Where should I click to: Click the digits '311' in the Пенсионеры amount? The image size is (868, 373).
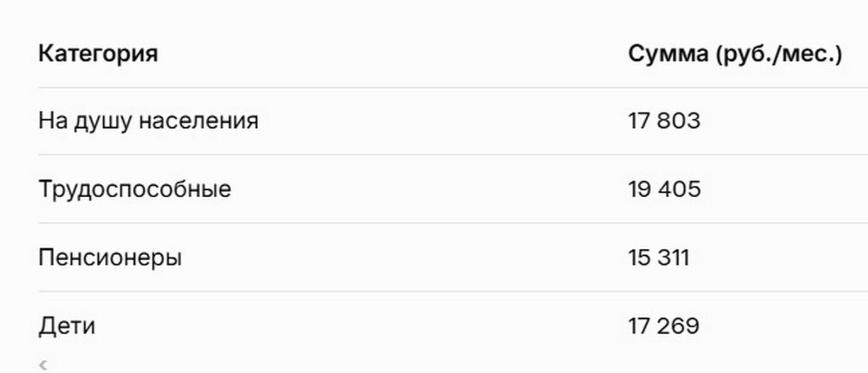tap(674, 258)
